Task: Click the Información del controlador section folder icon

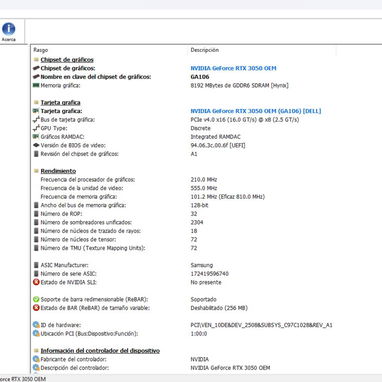Action: coord(36,351)
